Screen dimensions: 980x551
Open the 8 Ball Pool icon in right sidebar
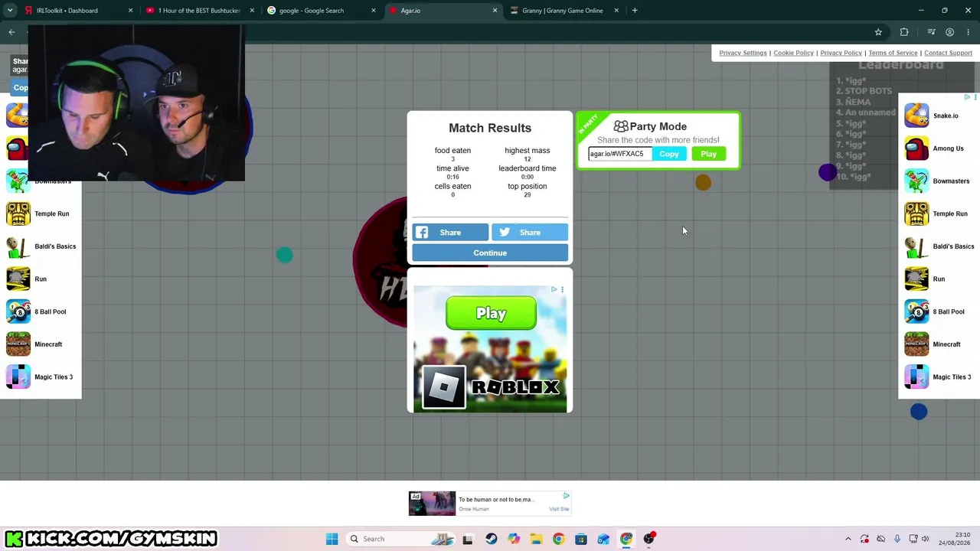pyautogui.click(x=916, y=311)
